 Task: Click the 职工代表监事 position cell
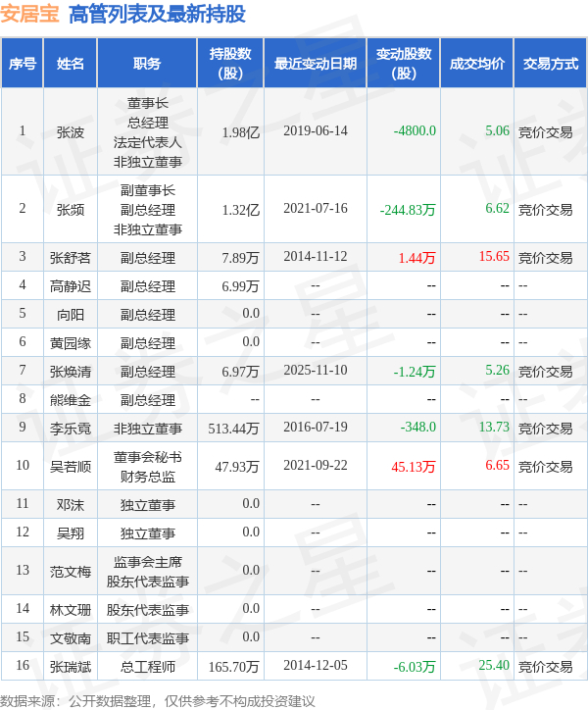click(x=147, y=638)
